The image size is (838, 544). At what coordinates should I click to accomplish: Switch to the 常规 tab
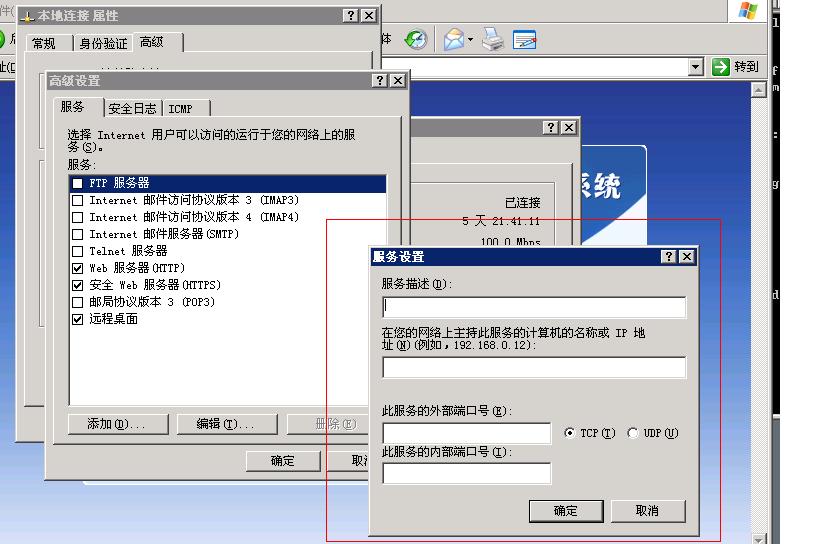(x=44, y=43)
